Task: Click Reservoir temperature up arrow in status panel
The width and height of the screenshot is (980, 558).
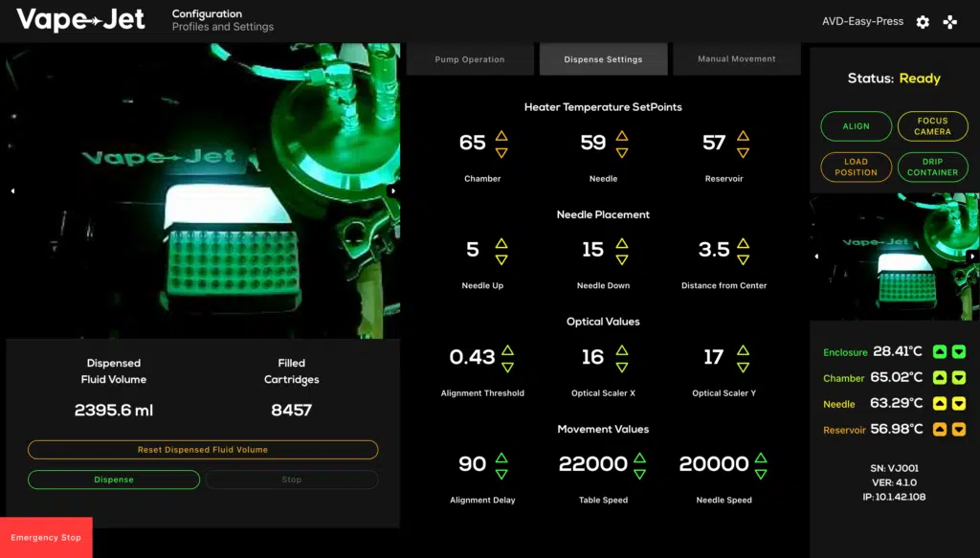Action: coord(940,430)
